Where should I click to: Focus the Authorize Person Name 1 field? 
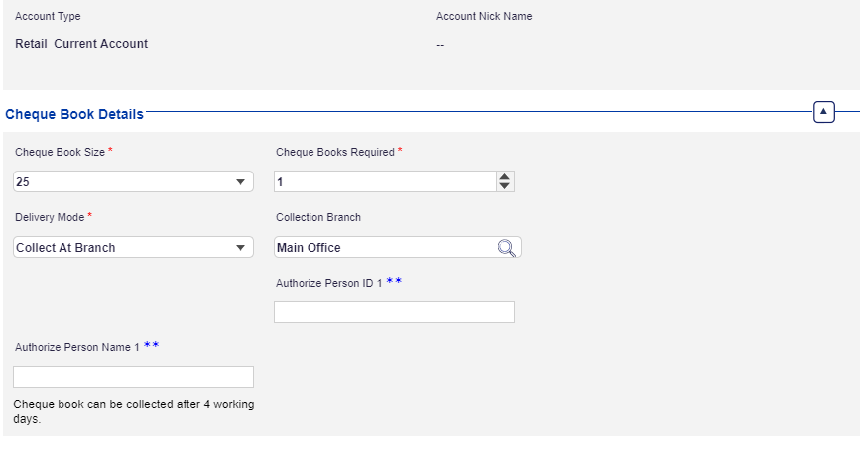tap(133, 377)
